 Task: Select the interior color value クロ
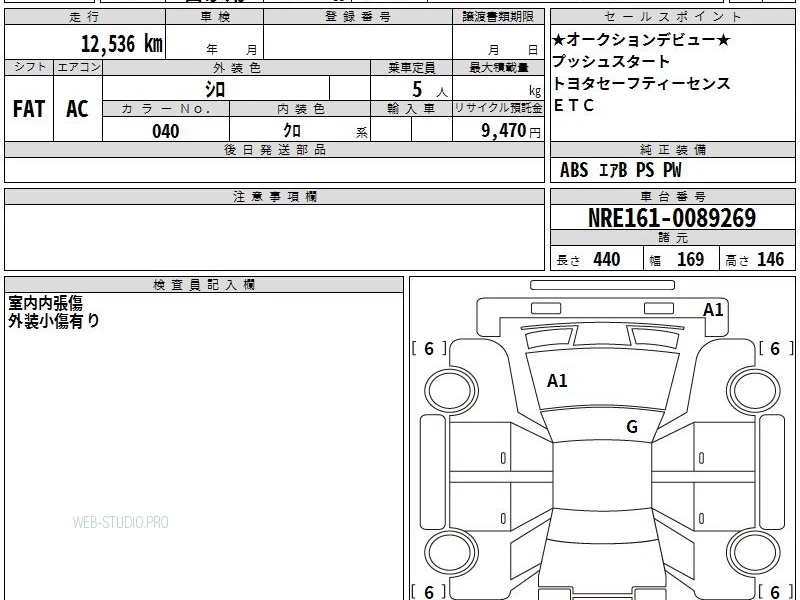click(292, 131)
